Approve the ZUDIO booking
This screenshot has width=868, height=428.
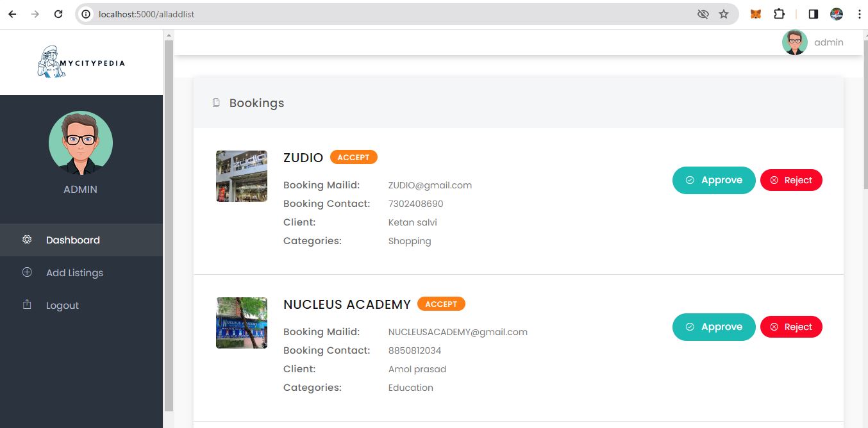[x=714, y=180]
